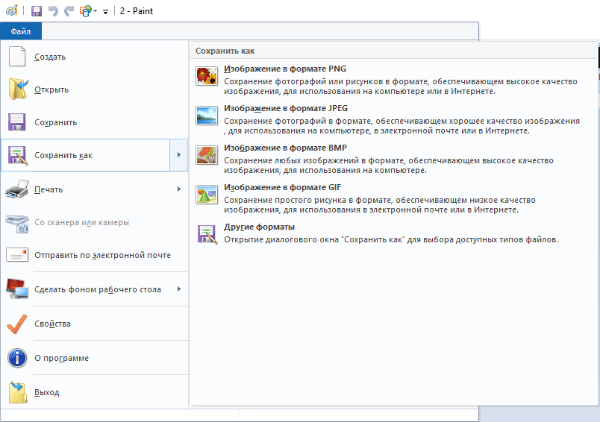Click the Save icon in quick access toolbar
The height and width of the screenshot is (422, 600).
coord(37,10)
